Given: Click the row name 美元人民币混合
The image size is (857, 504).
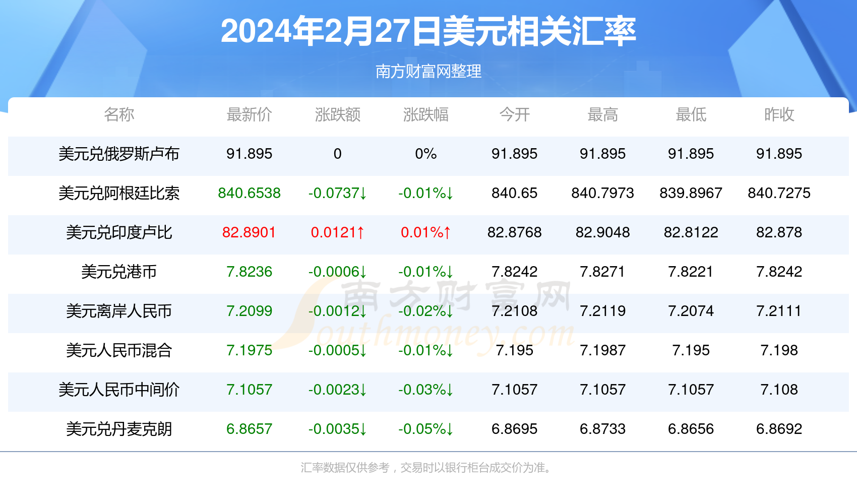Looking at the screenshot, I should [119, 350].
